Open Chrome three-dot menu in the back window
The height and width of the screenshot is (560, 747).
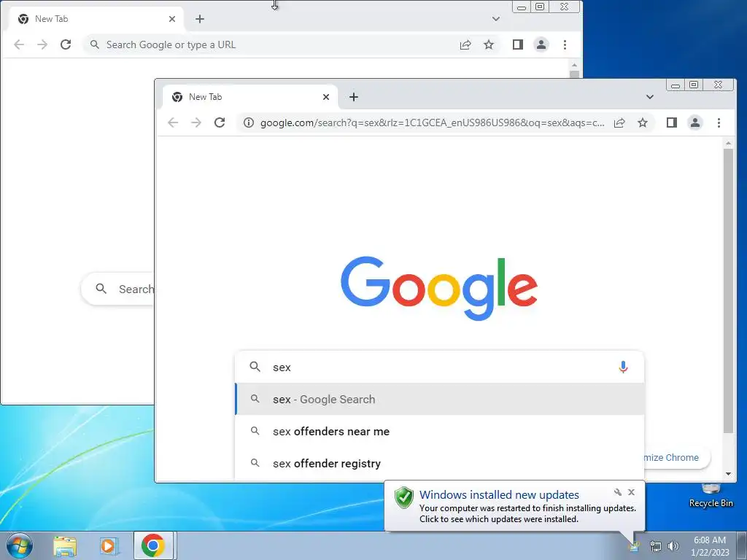pos(565,44)
